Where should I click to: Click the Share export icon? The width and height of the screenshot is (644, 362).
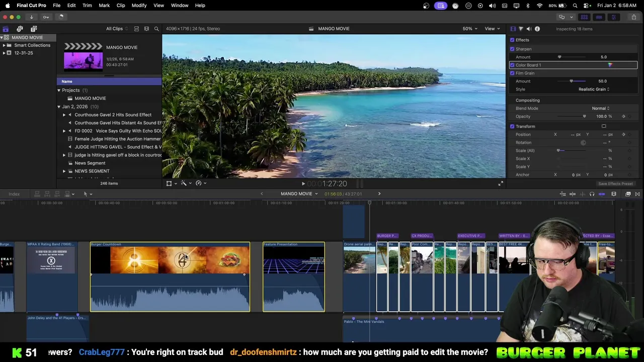pyautogui.click(x=633, y=17)
